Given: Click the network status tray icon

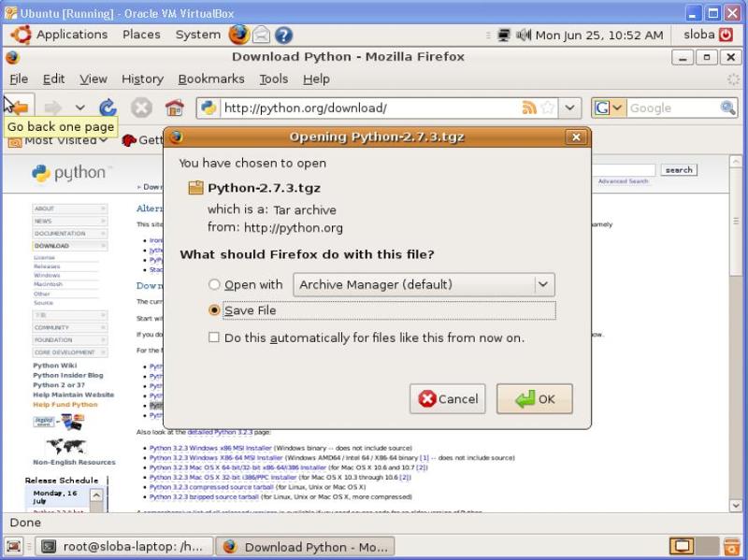Looking at the screenshot, I should (x=504, y=35).
